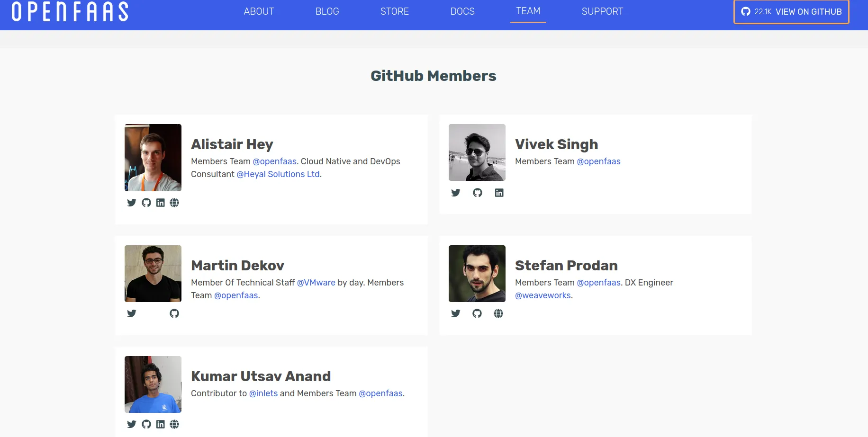Image resolution: width=868 pixels, height=437 pixels.
Task: Click @openfaas link in Vivek Singh's card
Action: tap(598, 161)
